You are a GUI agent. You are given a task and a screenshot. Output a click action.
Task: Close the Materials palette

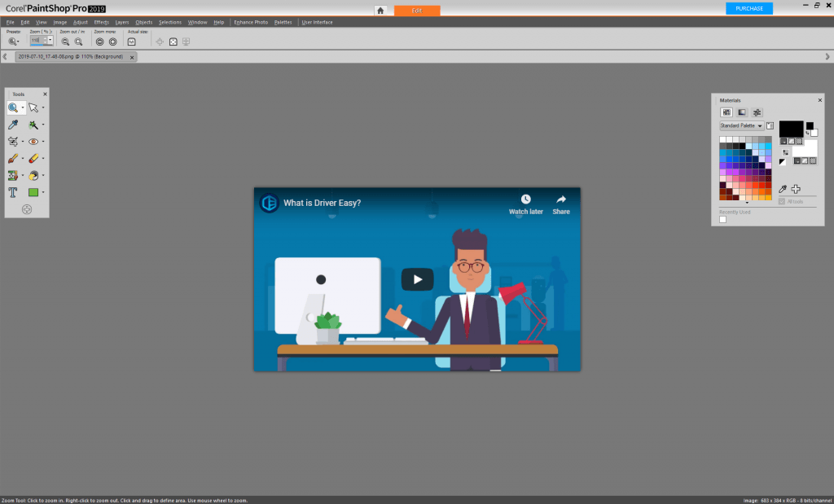click(819, 100)
